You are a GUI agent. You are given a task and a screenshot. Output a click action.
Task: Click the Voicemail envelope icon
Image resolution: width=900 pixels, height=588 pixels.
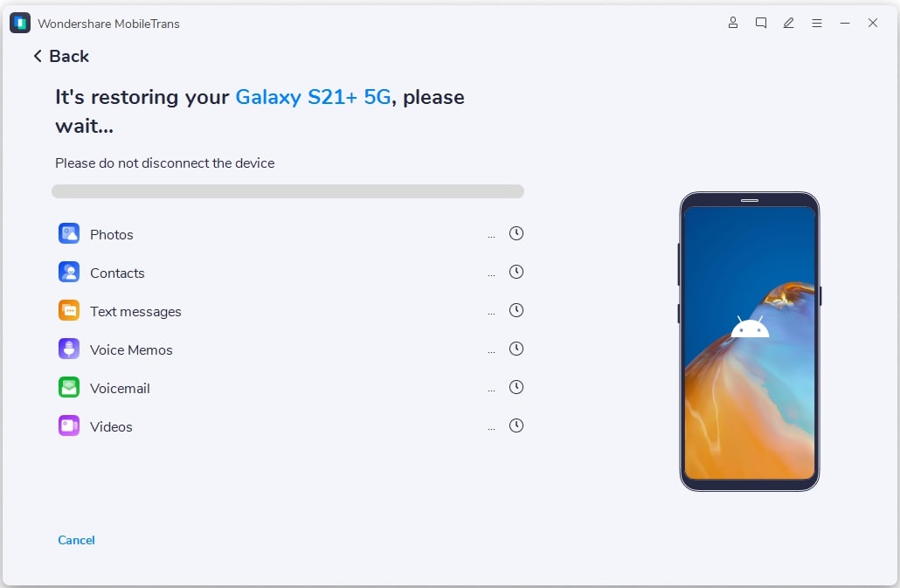pyautogui.click(x=69, y=387)
